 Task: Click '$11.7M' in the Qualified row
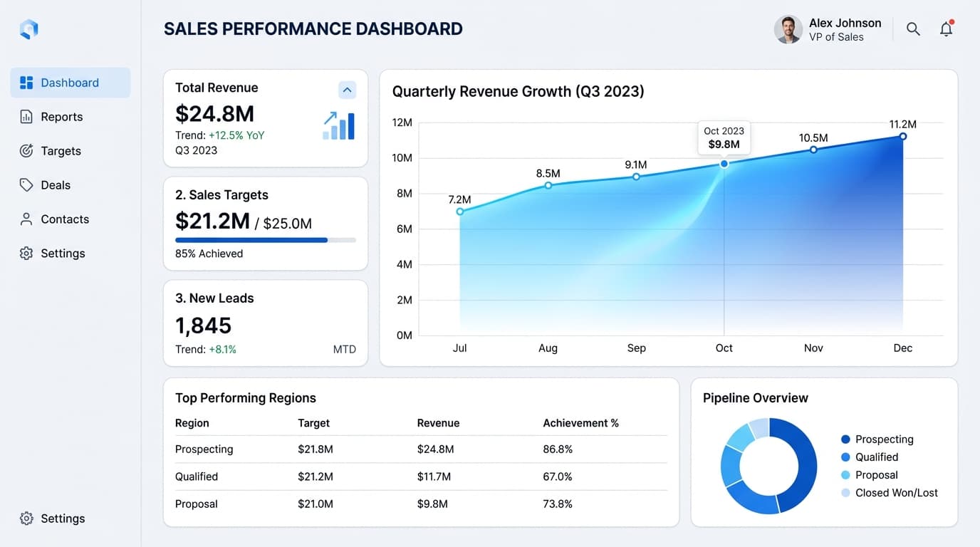point(434,476)
